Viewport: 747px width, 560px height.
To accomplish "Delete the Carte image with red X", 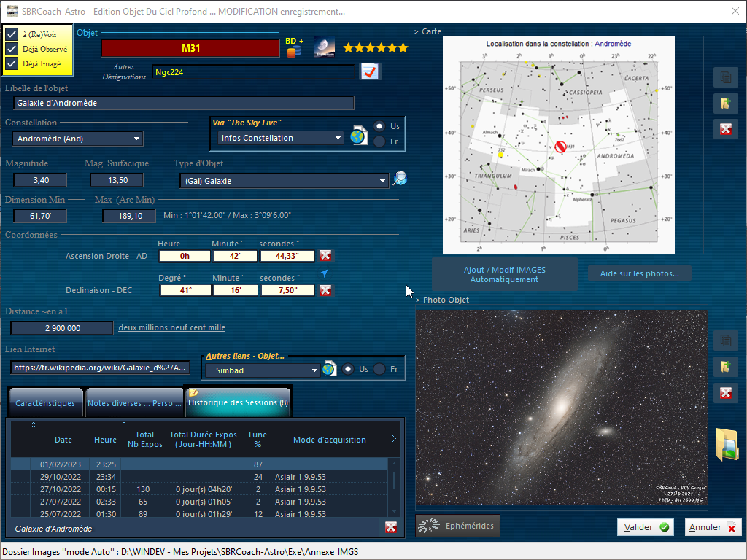I will tap(726, 129).
